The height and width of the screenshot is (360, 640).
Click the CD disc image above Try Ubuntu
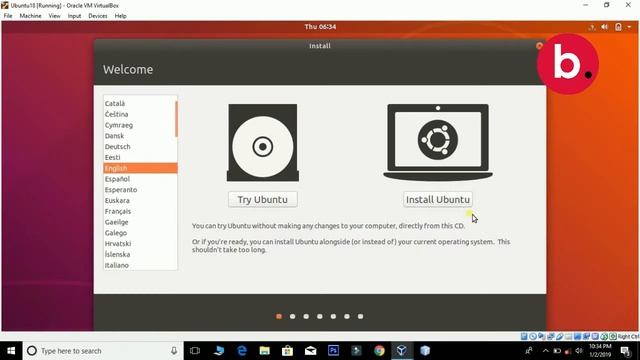(263, 142)
